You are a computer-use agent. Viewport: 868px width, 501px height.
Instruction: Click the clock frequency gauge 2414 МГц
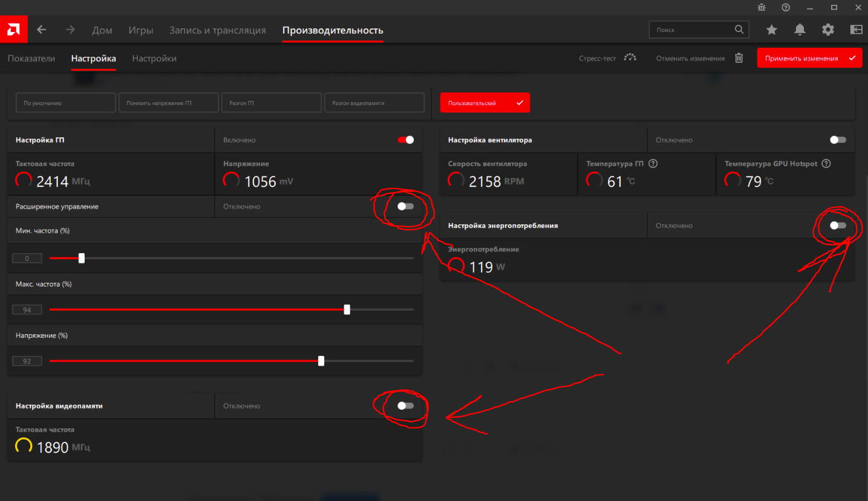24,180
